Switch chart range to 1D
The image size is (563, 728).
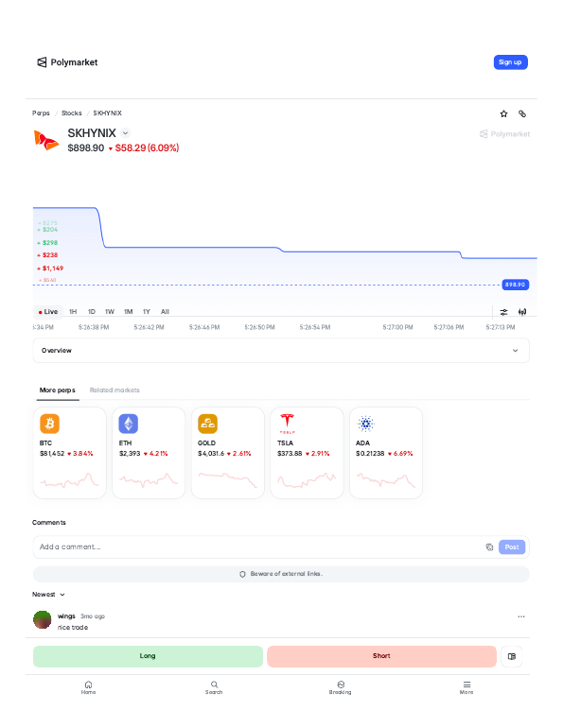coord(92,312)
